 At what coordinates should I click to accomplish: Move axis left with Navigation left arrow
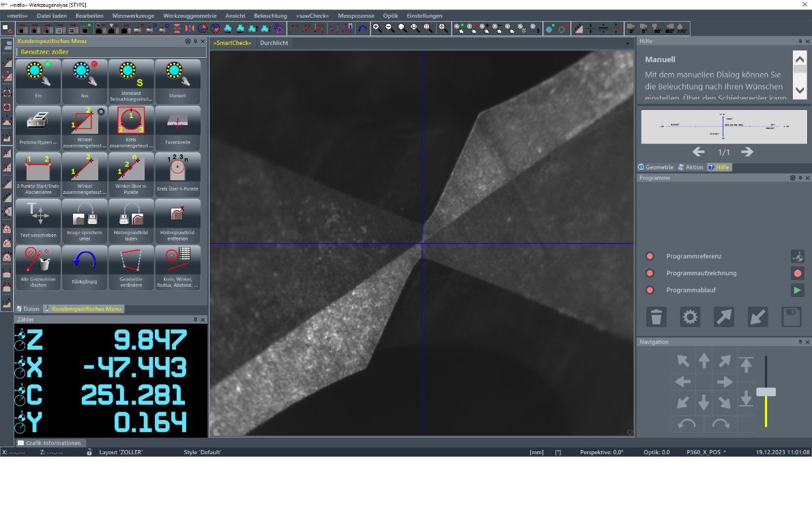point(683,382)
